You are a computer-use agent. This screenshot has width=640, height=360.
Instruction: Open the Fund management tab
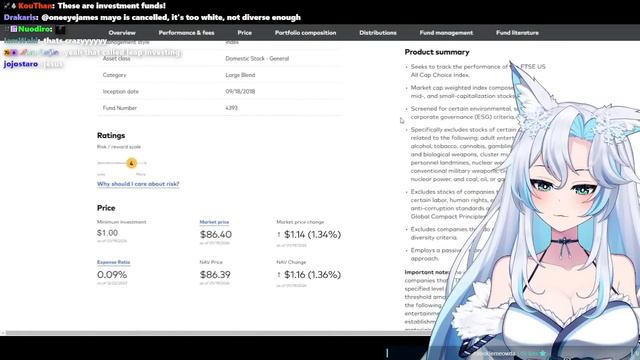(446, 33)
